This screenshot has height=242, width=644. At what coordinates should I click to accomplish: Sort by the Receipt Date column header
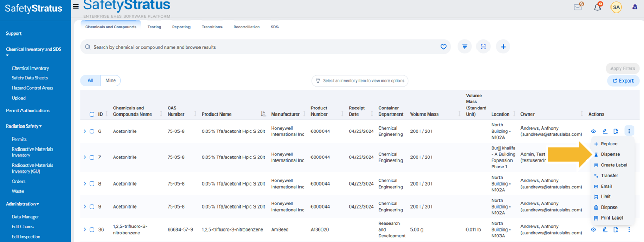[357, 111]
